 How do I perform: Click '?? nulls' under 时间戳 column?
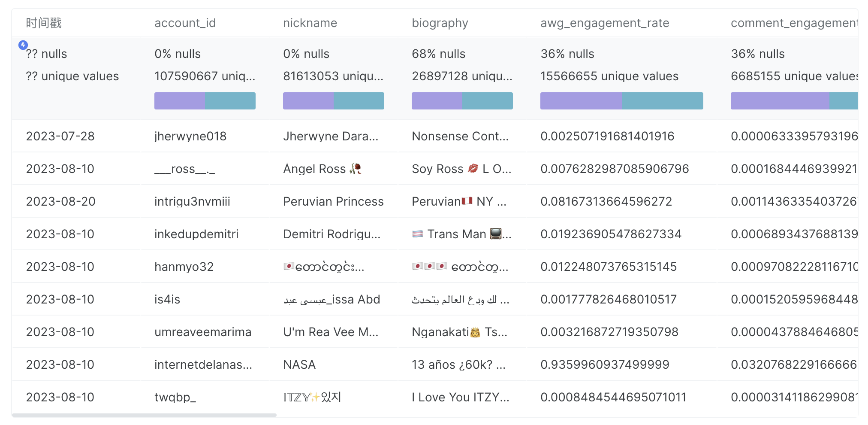pyautogui.click(x=46, y=54)
